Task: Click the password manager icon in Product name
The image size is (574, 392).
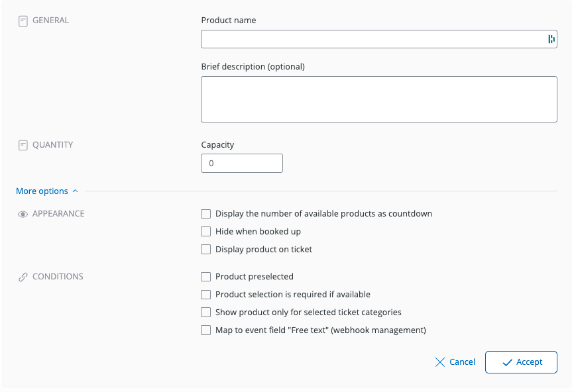Action: [x=551, y=39]
